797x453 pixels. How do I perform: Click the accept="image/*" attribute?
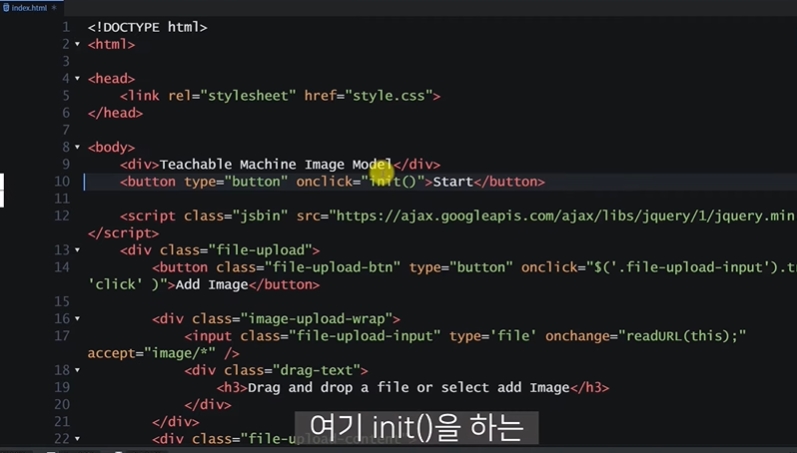coord(151,353)
